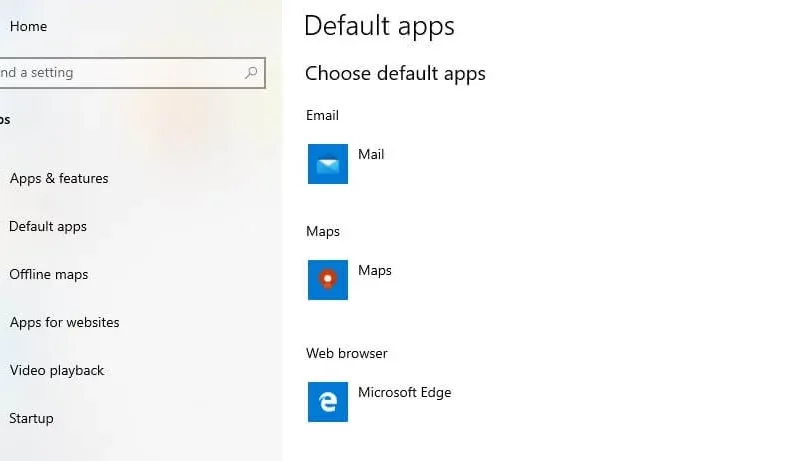Click inside the Find a setting field
This screenshot has width=800, height=461.
click(x=132, y=72)
